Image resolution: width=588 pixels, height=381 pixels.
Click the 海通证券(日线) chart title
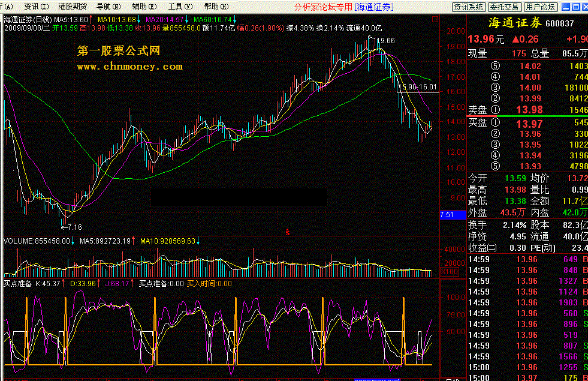point(28,20)
